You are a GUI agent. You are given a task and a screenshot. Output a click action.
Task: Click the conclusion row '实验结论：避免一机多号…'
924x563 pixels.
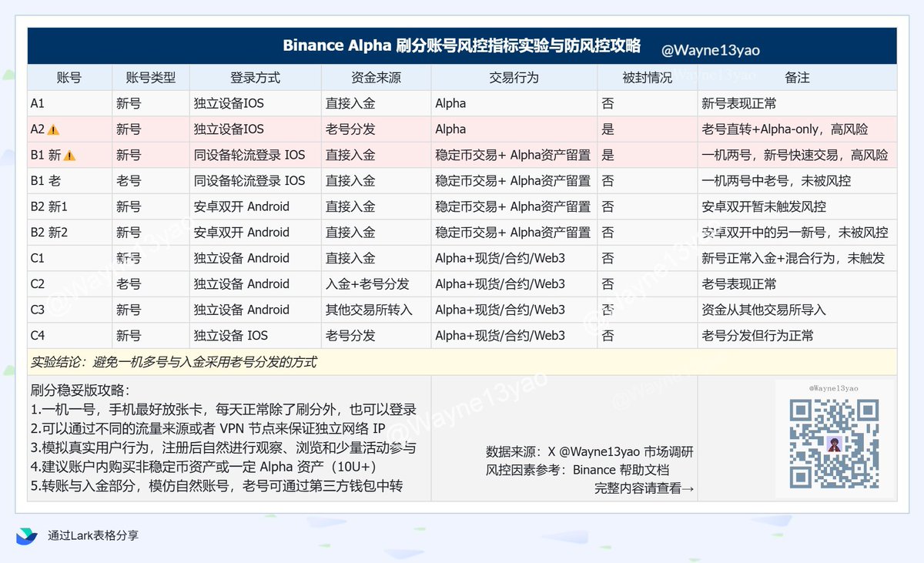(x=462, y=362)
